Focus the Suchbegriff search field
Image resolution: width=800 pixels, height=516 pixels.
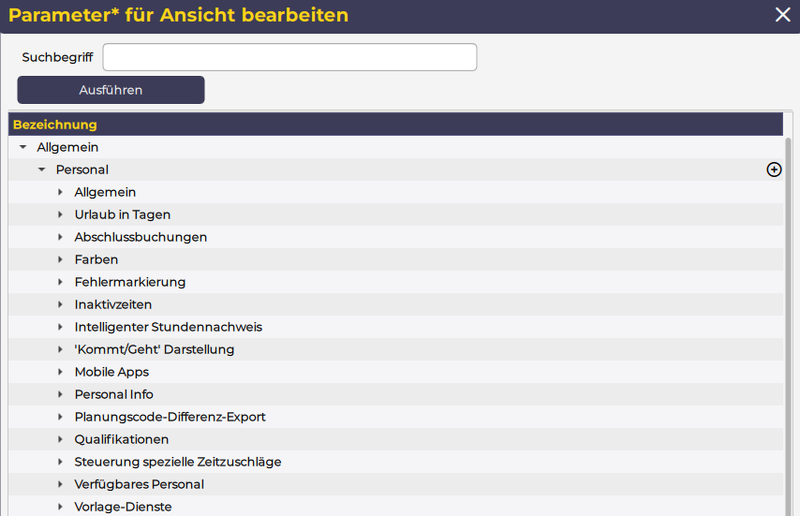click(x=289, y=57)
